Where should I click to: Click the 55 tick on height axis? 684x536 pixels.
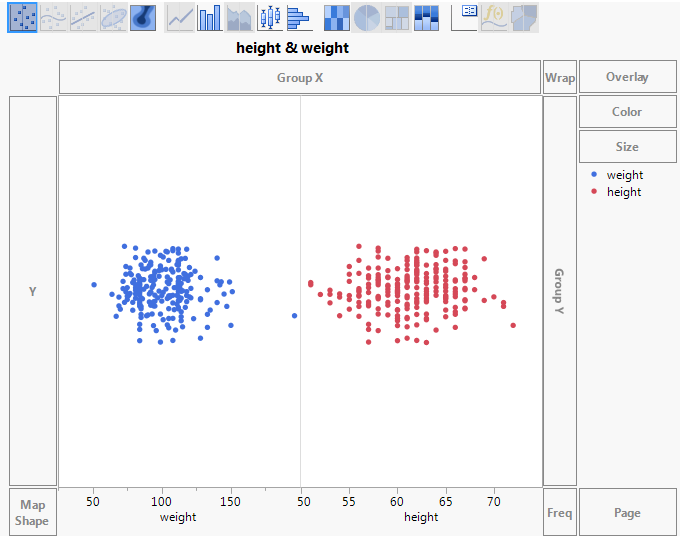[x=349, y=502]
